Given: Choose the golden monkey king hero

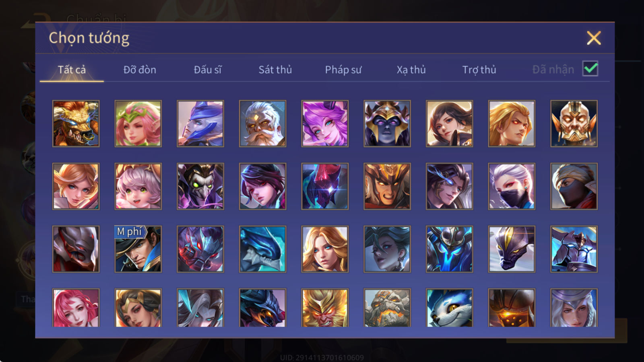Looking at the screenshot, I should pyautogui.click(x=325, y=308).
